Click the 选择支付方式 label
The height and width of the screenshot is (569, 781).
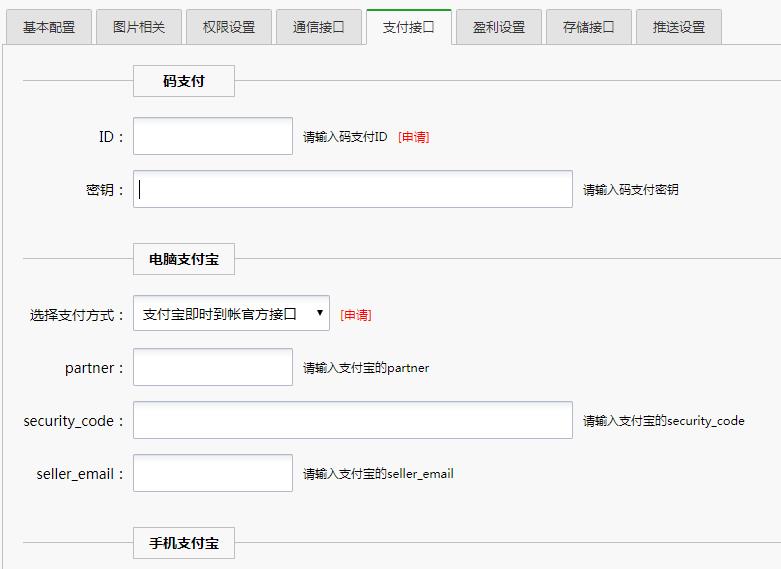click(x=76, y=315)
